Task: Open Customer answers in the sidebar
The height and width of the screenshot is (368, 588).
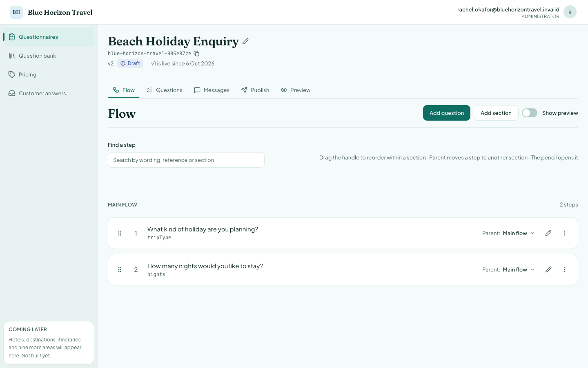Action: 49,93
